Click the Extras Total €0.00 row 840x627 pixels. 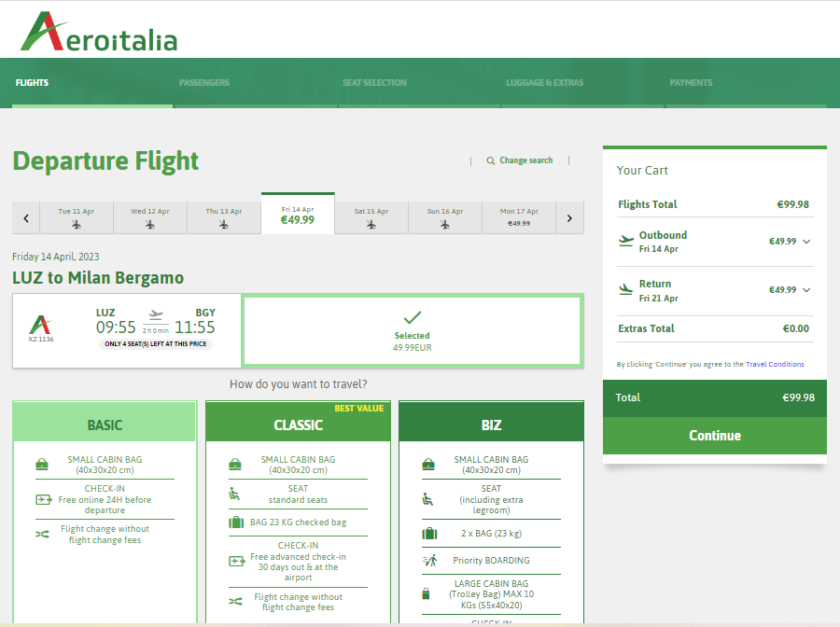coord(715,328)
